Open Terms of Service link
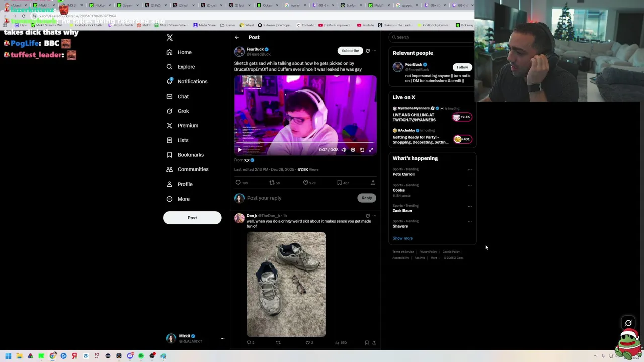Viewport: 644px width, 362px height. [x=403, y=252]
